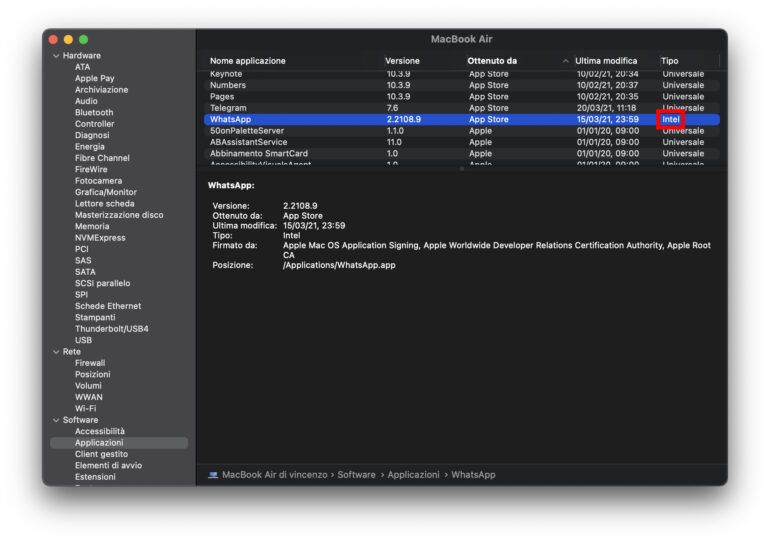This screenshot has height=542, width=770.
Task: Open Estensioni in Software section
Action: [96, 477]
